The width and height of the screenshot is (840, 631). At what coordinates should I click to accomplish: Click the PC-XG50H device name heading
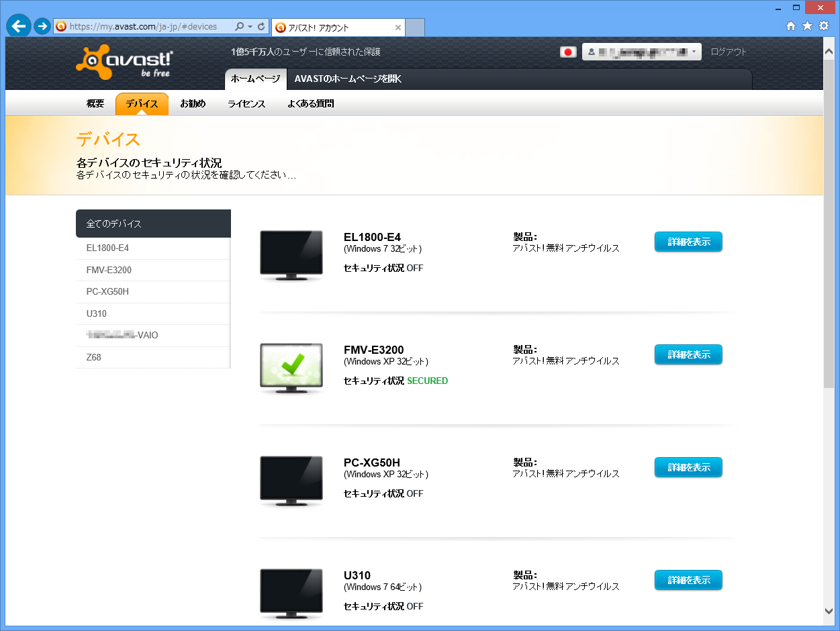pos(372,463)
